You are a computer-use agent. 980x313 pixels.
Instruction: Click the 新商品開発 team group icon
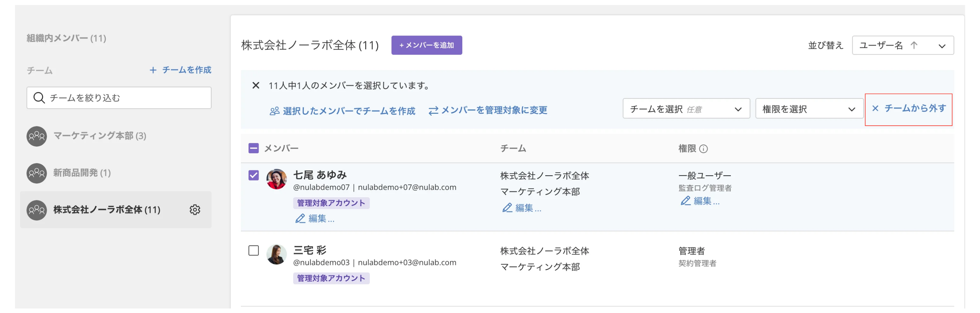(37, 173)
